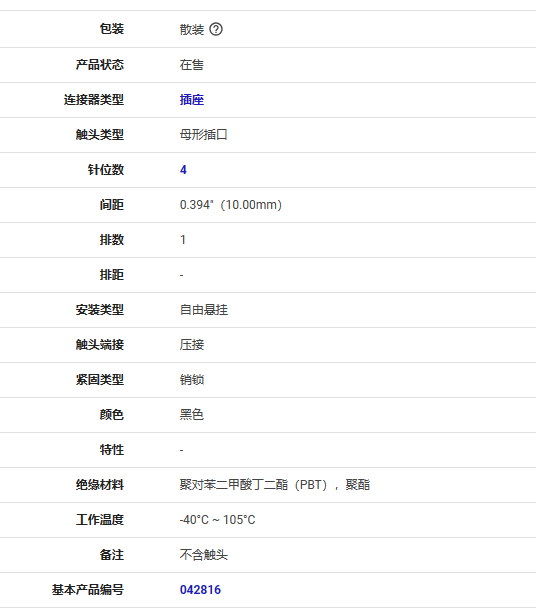
Task: Click the pitch value 0.394" (10.00mm)
Action: click(x=231, y=205)
